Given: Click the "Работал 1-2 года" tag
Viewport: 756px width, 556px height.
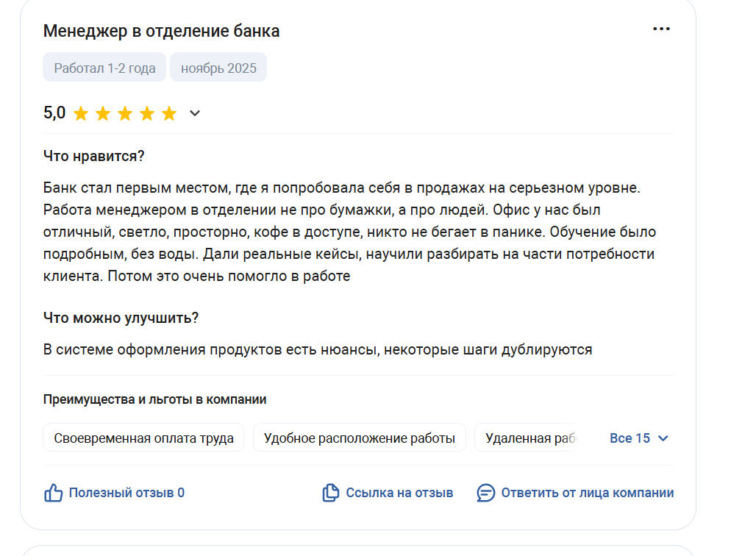Looking at the screenshot, I should [x=104, y=68].
